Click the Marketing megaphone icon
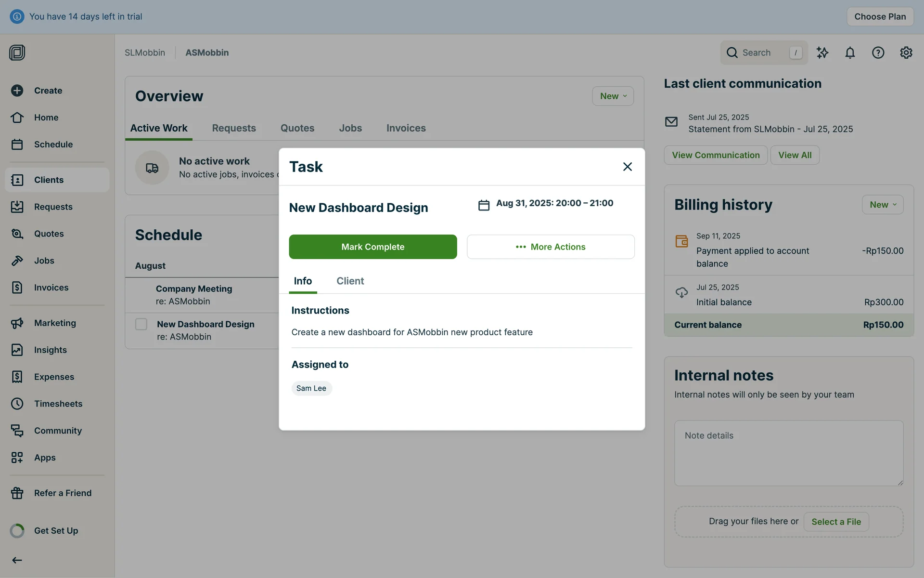The height and width of the screenshot is (578, 924). pos(17,323)
